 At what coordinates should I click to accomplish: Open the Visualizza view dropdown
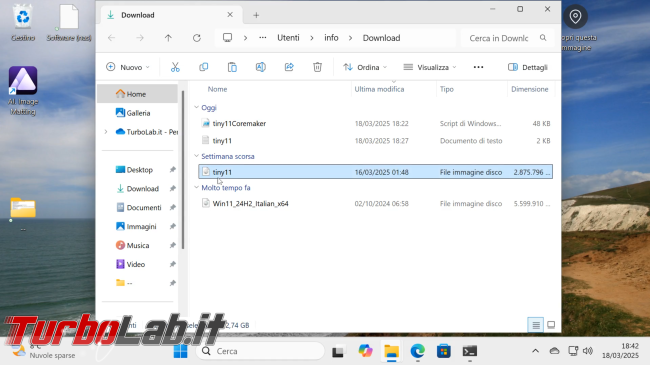[x=429, y=67]
